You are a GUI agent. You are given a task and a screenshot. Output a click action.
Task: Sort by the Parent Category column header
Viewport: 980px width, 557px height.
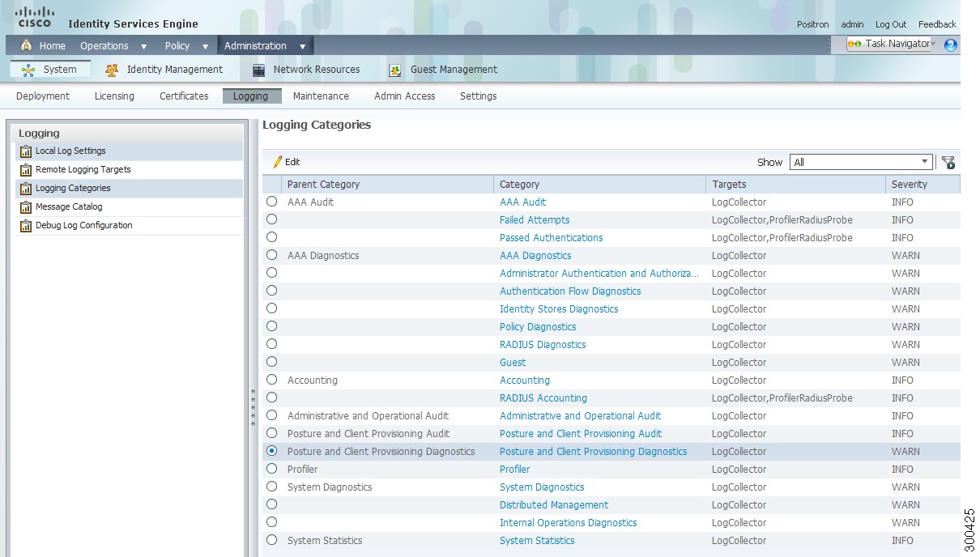pyautogui.click(x=387, y=185)
